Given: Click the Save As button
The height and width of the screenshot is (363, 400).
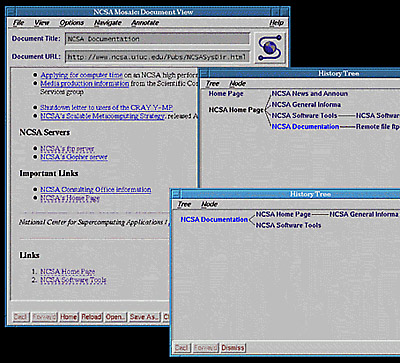Looking at the screenshot, I should pyautogui.click(x=144, y=317).
